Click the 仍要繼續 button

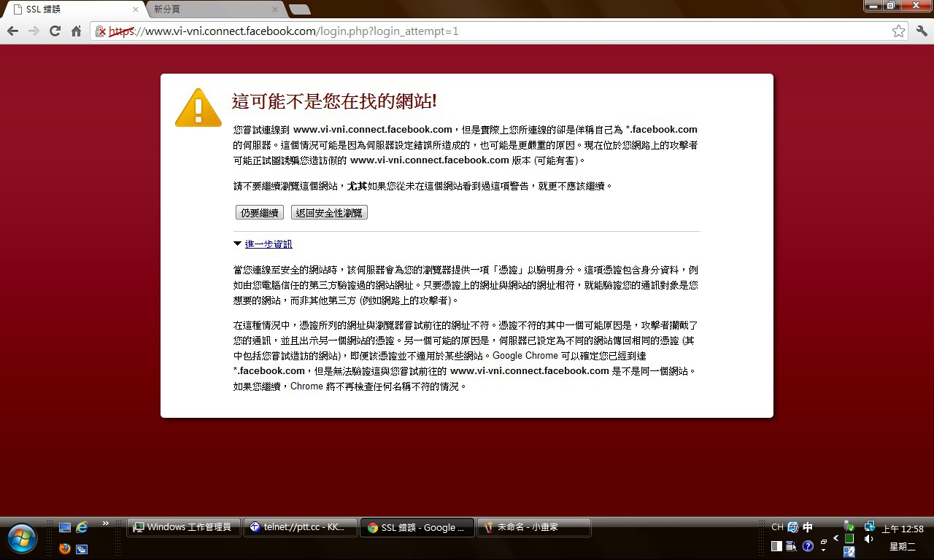tap(260, 213)
